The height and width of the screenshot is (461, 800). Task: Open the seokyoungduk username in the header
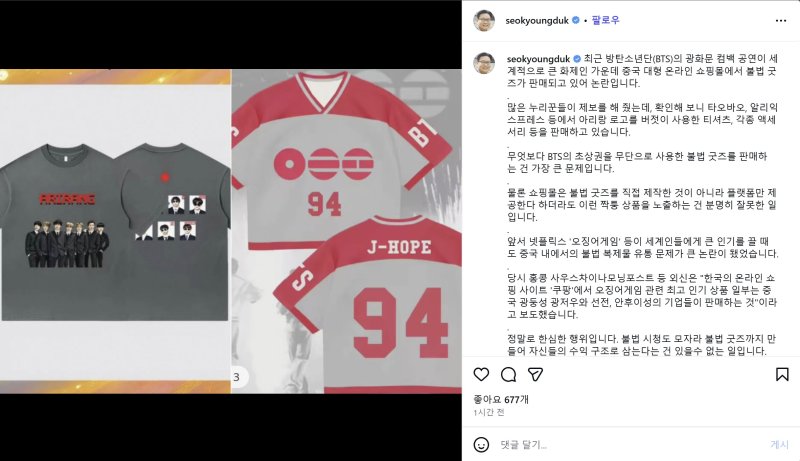pos(537,21)
